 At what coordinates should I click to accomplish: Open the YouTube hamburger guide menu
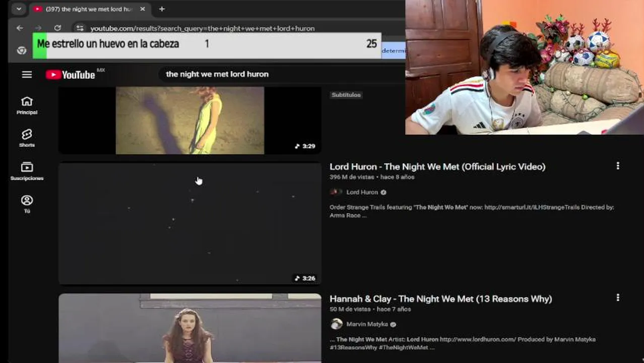[27, 75]
